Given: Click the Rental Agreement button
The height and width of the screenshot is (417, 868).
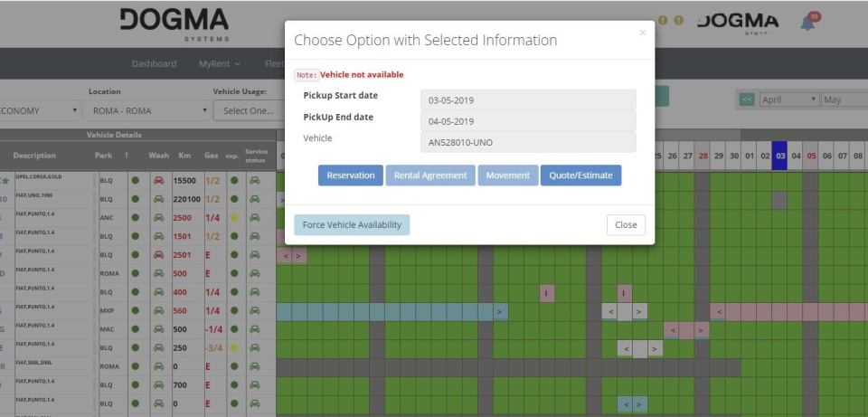Looking at the screenshot, I should point(430,175).
